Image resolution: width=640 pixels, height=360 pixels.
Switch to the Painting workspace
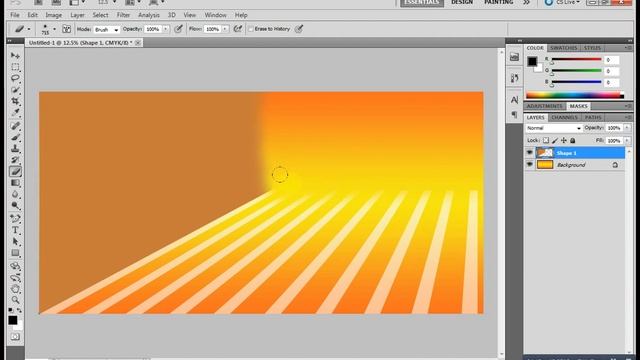[498, 2]
